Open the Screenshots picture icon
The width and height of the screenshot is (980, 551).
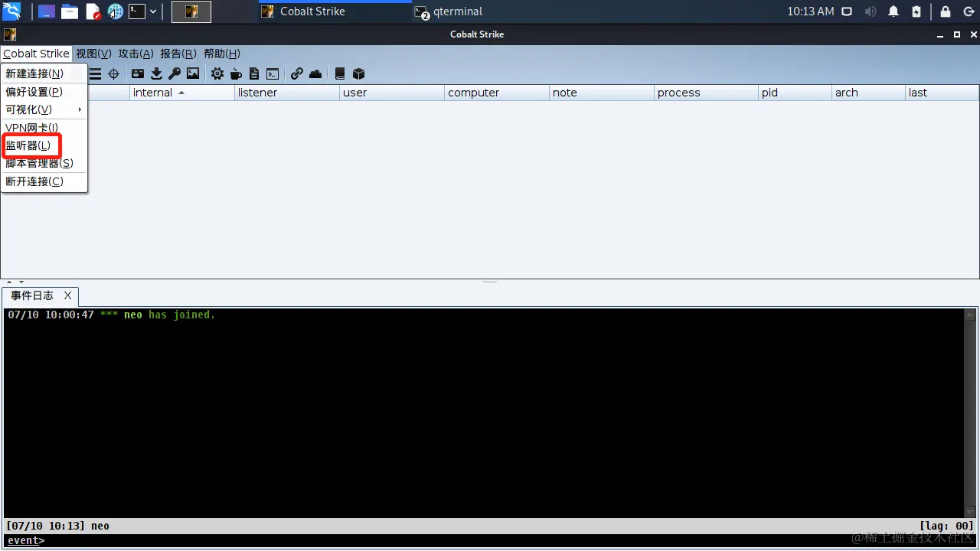(193, 73)
